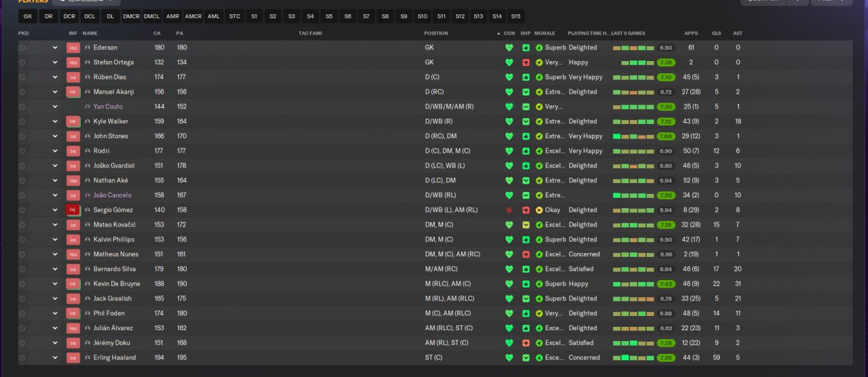Click Sergio Gómez's red condition icon
This screenshot has height=377, width=868.
(x=509, y=210)
